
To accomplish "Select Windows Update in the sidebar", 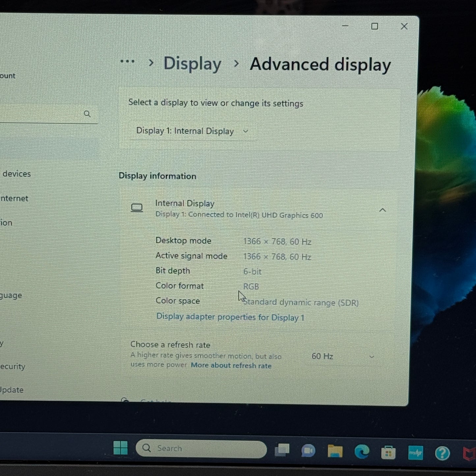I will click(12, 390).
